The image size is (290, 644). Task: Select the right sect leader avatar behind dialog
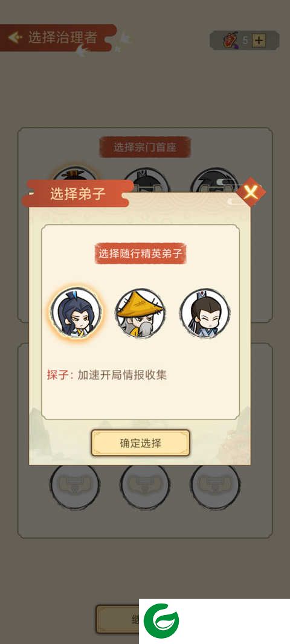point(214,179)
